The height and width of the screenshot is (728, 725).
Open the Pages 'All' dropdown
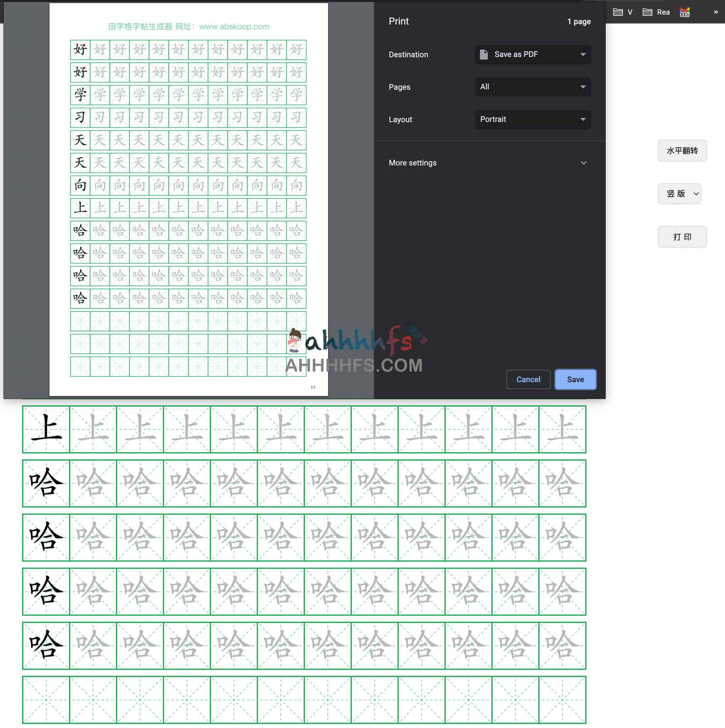pyautogui.click(x=533, y=87)
